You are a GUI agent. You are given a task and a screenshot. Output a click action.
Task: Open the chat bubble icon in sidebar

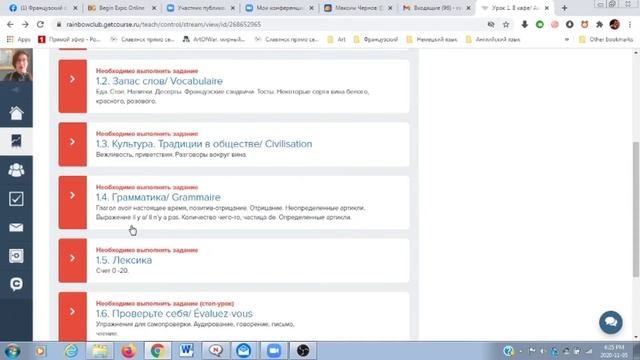click(16, 284)
